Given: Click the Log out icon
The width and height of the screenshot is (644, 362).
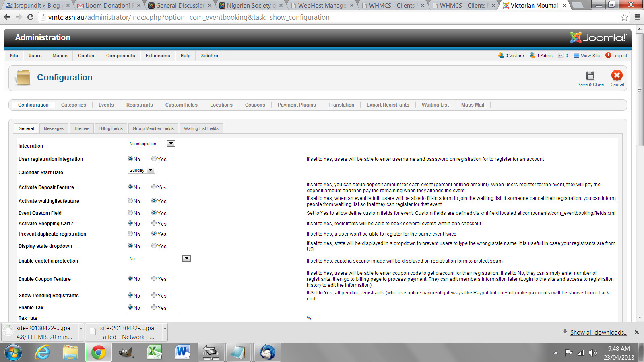Looking at the screenshot, I should (x=608, y=56).
